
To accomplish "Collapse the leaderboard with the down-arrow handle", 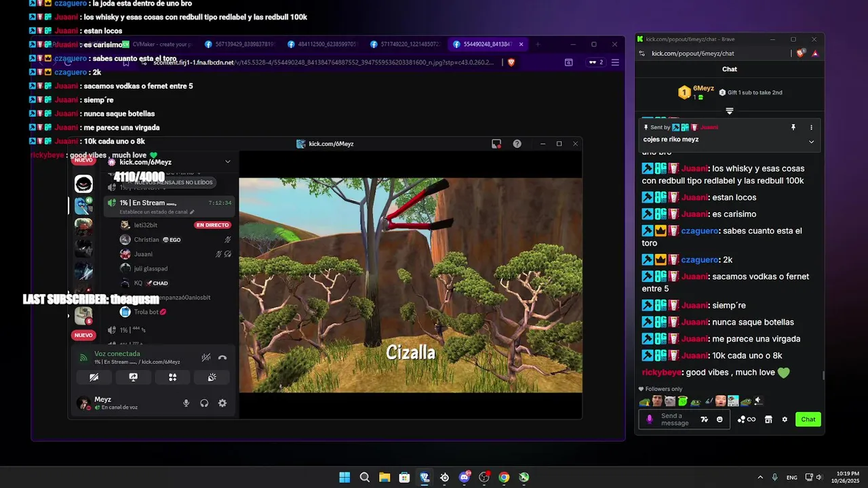I will 730,110.
